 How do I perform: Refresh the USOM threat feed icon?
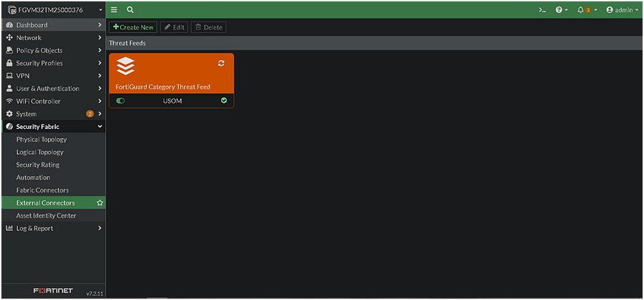pos(221,63)
